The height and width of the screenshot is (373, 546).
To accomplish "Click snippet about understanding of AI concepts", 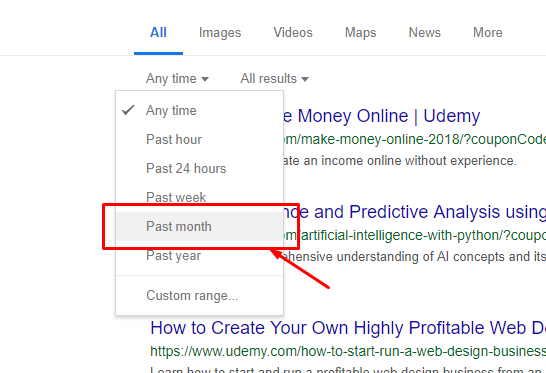I will click(414, 257).
